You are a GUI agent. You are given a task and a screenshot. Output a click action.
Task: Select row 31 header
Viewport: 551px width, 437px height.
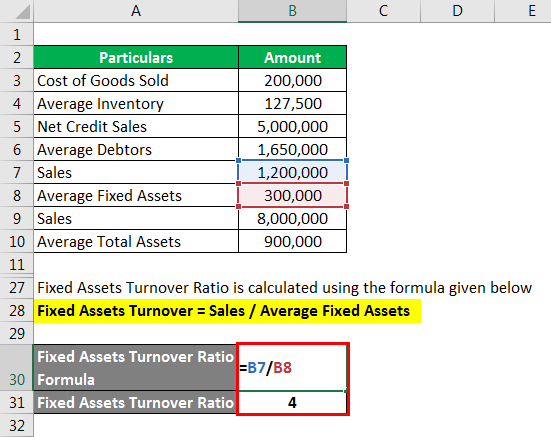[17, 402]
